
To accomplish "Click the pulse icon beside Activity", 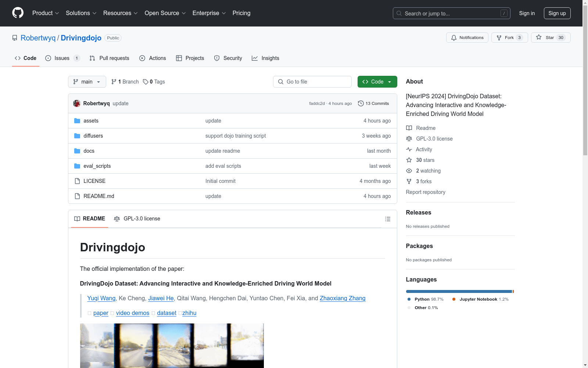I will click(x=409, y=149).
